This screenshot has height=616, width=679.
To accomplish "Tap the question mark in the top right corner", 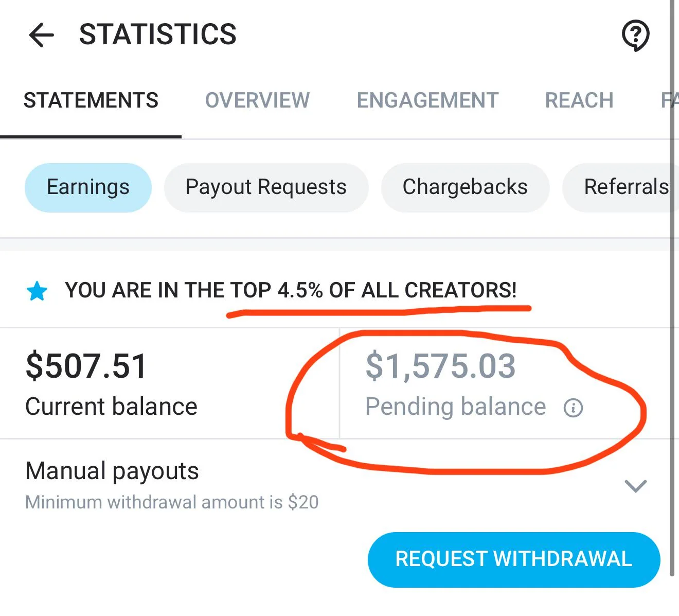I will (x=636, y=35).
